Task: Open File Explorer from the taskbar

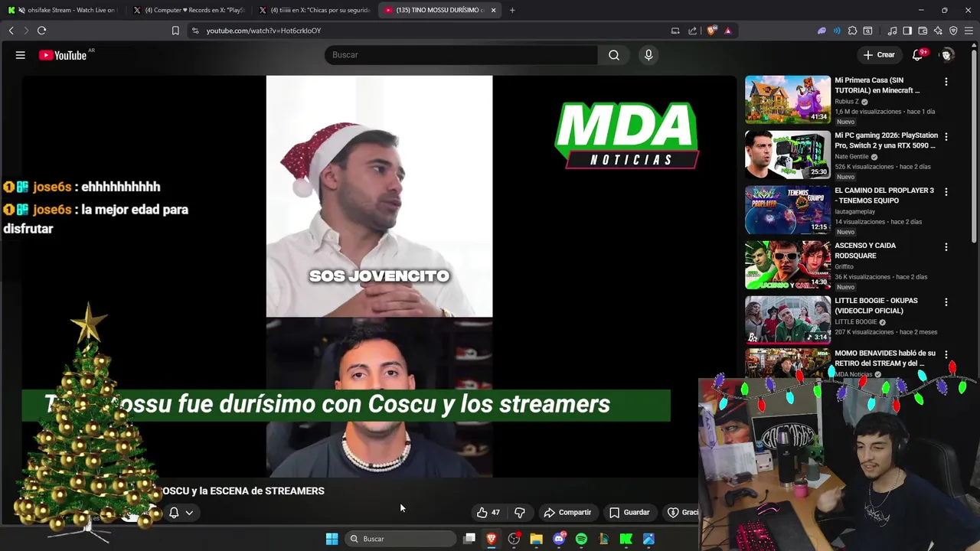Action: coord(537,539)
